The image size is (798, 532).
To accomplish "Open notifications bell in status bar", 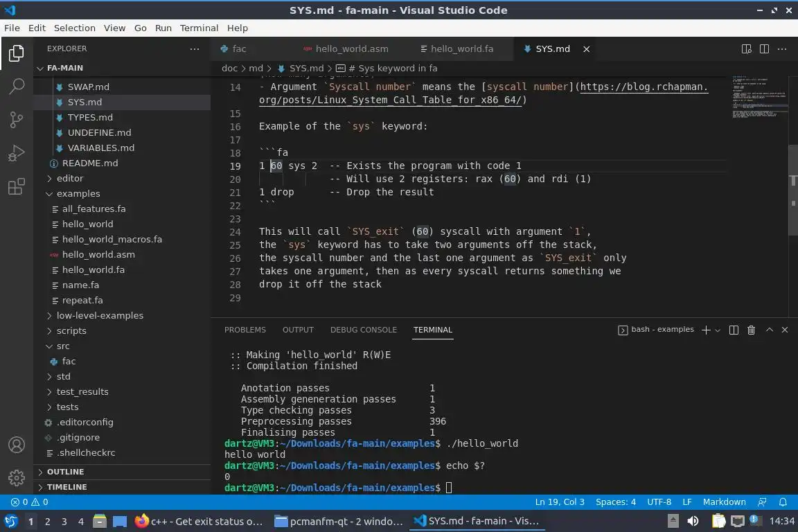I will (783, 502).
